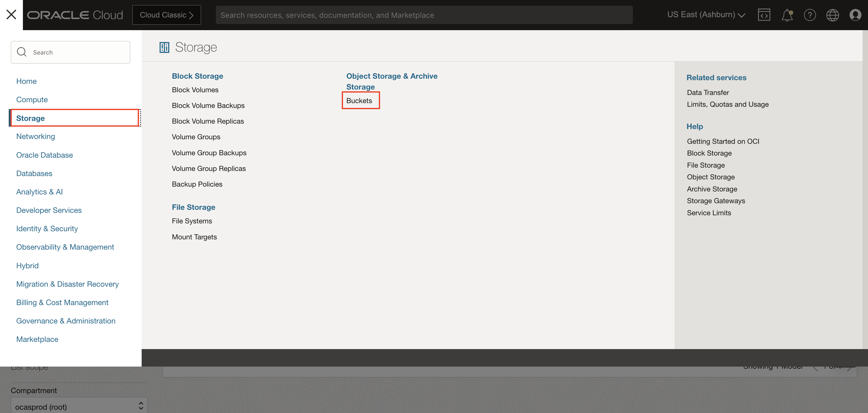Select Marketplace in the navigation menu
Image resolution: width=868 pixels, height=413 pixels.
pos(37,339)
